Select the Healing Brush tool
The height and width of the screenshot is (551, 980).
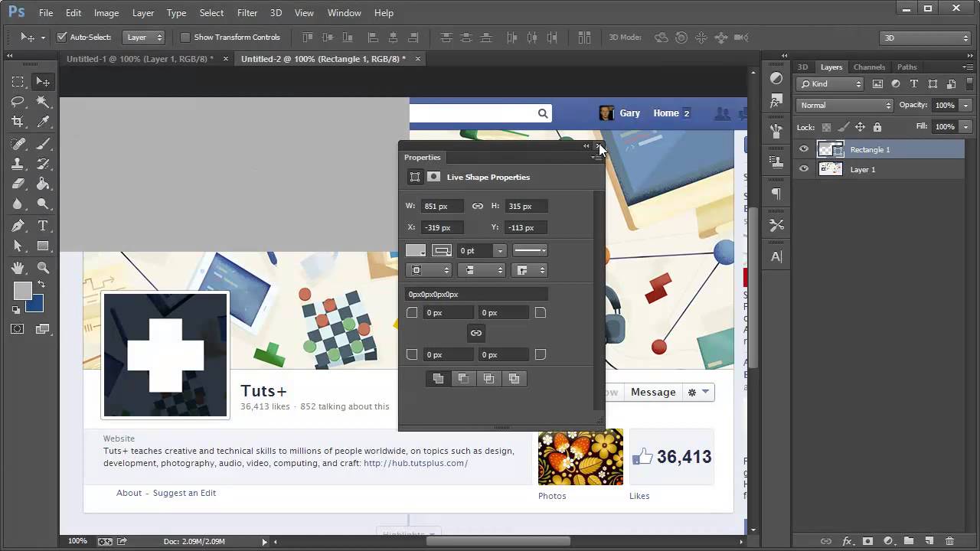[18, 144]
